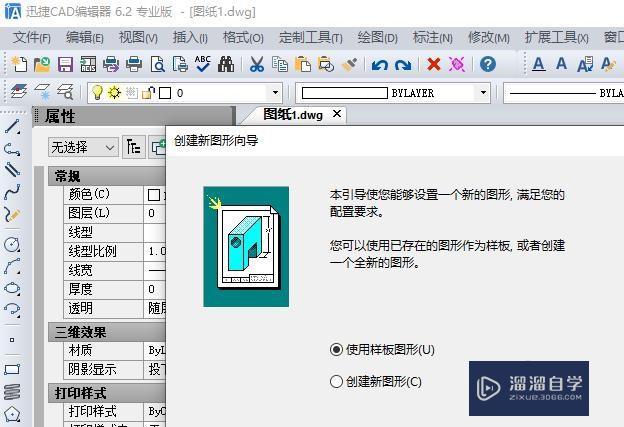Toggle layer on/off lightbulb icon
This screenshot has width=624, height=427.
[97, 92]
